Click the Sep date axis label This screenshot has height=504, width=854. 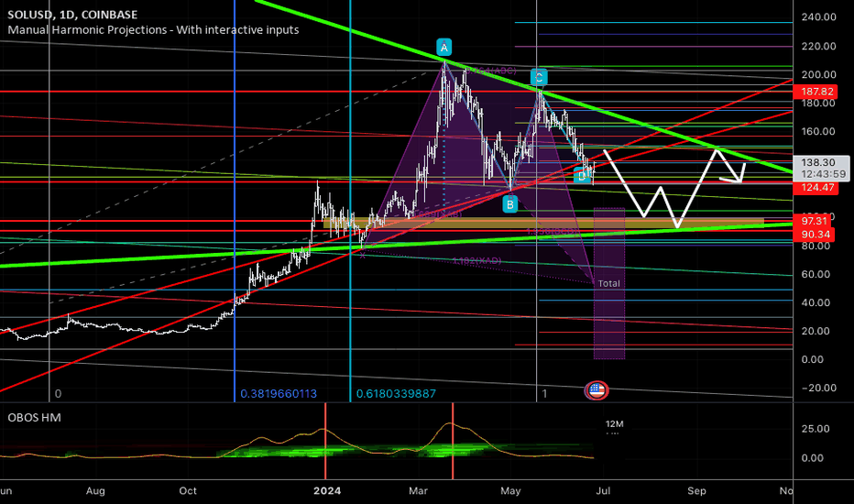tap(696, 491)
